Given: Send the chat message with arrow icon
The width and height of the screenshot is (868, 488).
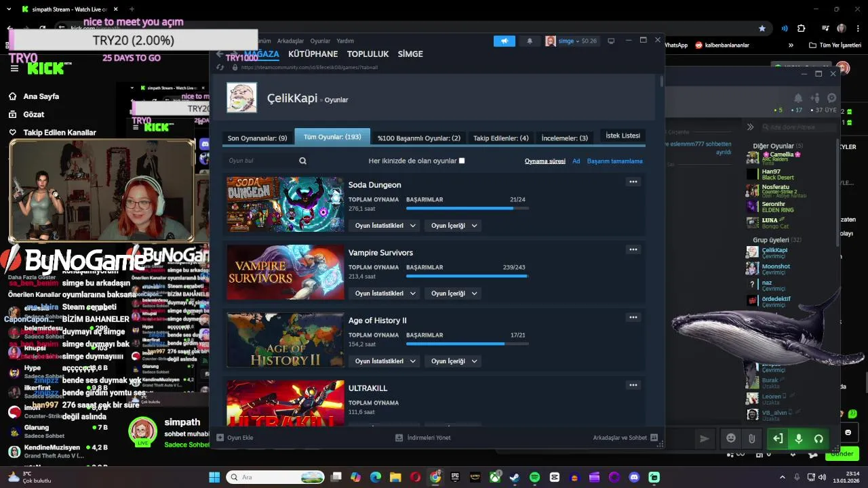Looking at the screenshot, I should coord(704,439).
